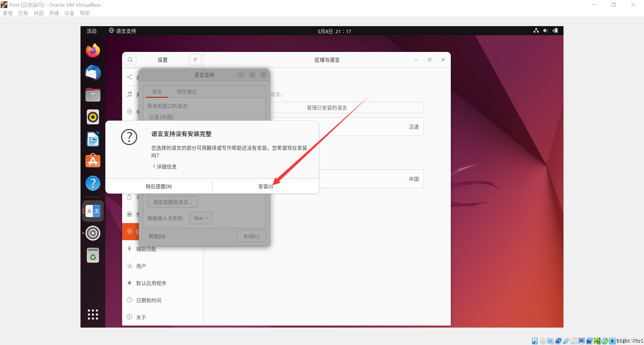644x345 pixels.
Task: Click the Install (安装) button in the dialog
Action: click(x=266, y=186)
